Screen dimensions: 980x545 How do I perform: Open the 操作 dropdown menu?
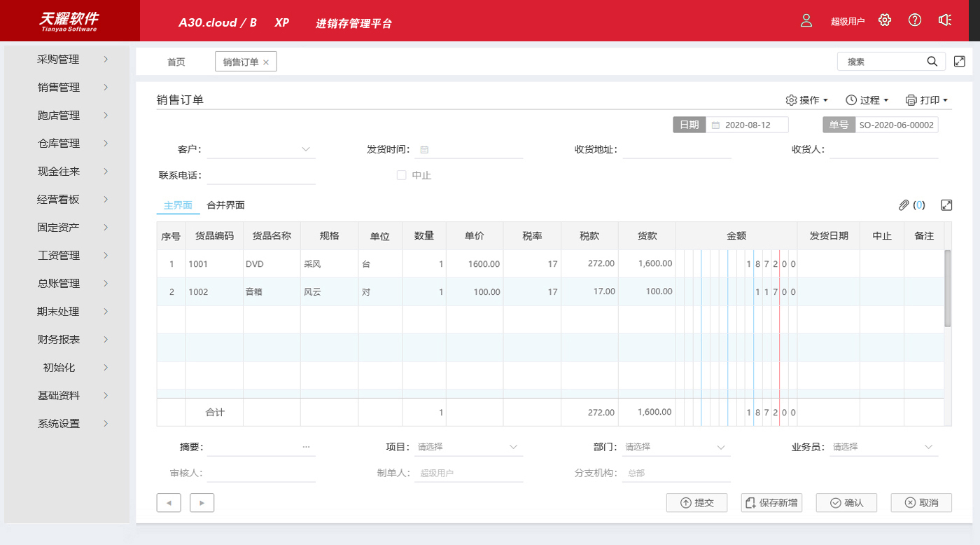(x=807, y=100)
